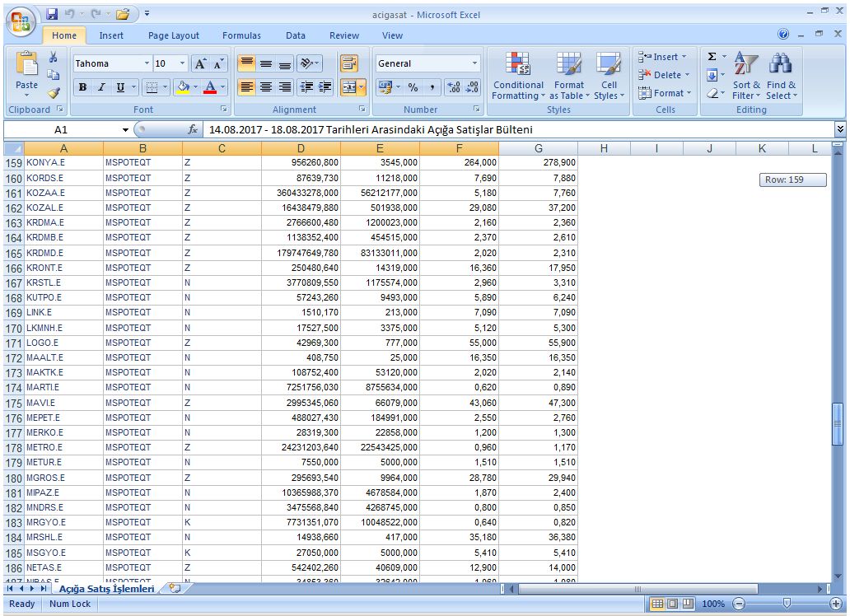
Task: Expand the formula bar
Action: pos(839,129)
